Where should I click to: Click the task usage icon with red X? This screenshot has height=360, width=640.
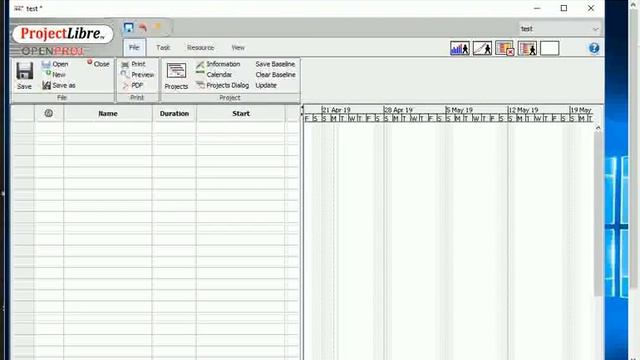(504, 48)
